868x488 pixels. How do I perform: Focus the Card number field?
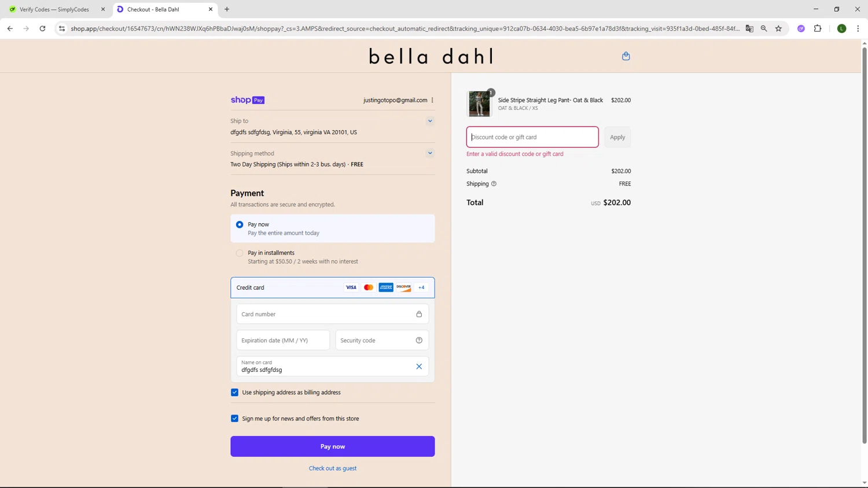pos(333,314)
